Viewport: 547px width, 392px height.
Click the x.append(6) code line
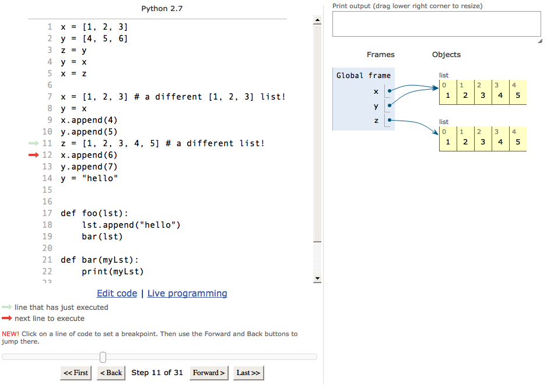(x=89, y=155)
